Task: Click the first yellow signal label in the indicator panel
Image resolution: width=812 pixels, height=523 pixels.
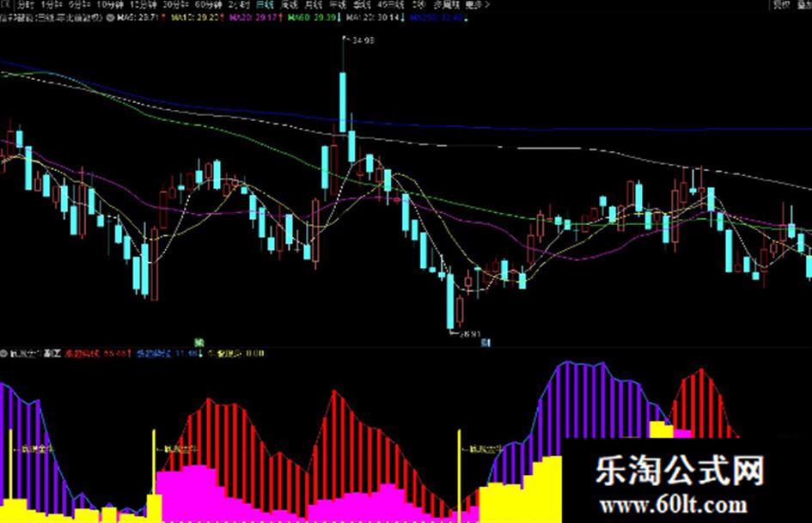Action: (37, 450)
